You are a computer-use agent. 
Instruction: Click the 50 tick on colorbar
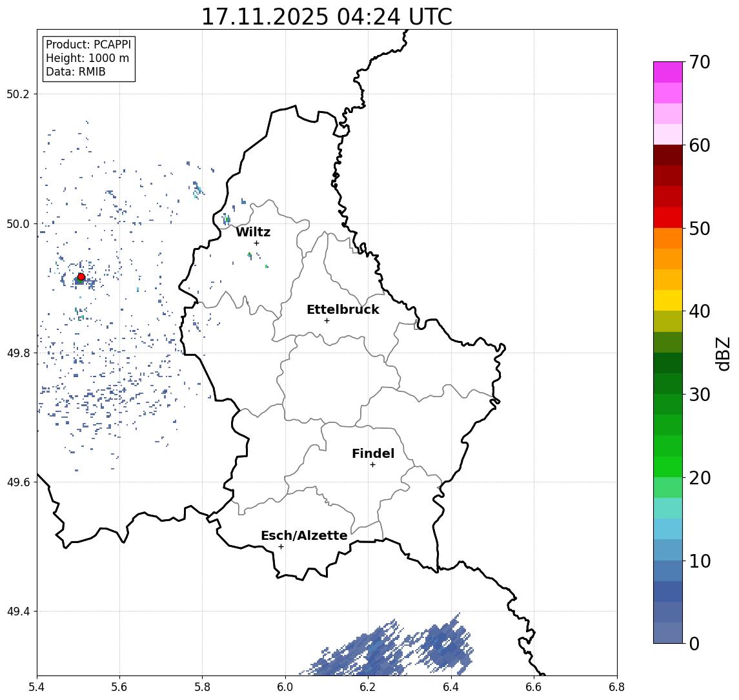coord(700,229)
